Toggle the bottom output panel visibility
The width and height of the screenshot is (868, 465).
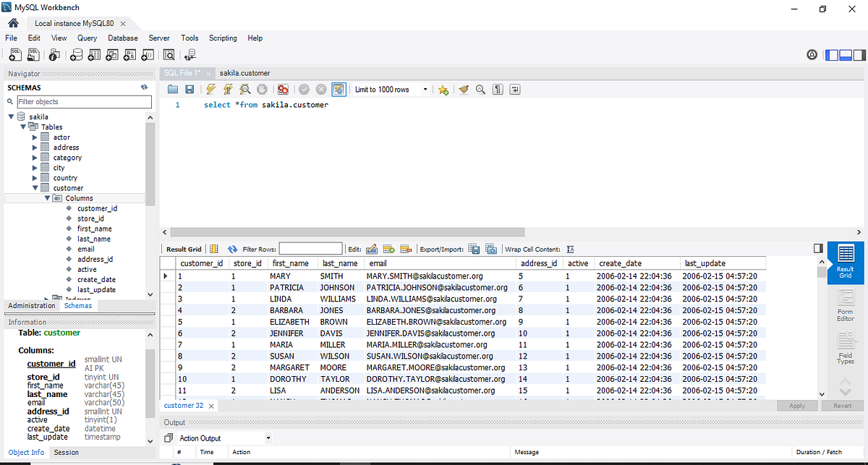point(845,54)
